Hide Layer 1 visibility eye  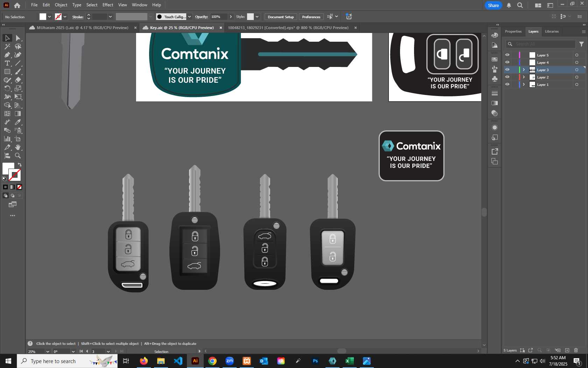click(507, 84)
